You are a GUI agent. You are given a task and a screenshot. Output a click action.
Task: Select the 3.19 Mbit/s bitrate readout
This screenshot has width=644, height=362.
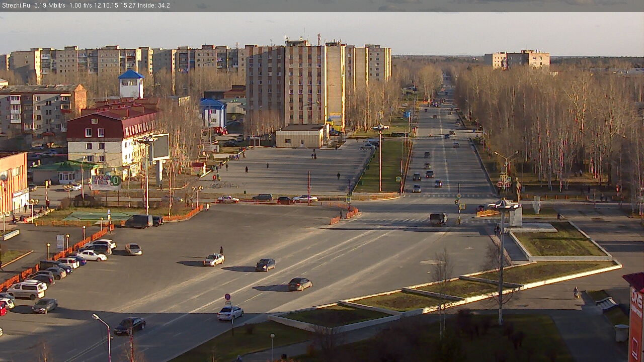pos(50,6)
